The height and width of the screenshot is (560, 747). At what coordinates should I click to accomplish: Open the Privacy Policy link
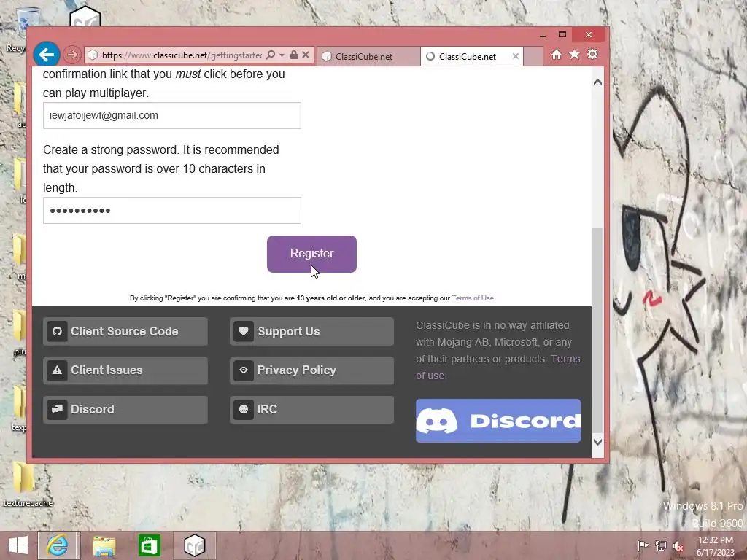311,370
